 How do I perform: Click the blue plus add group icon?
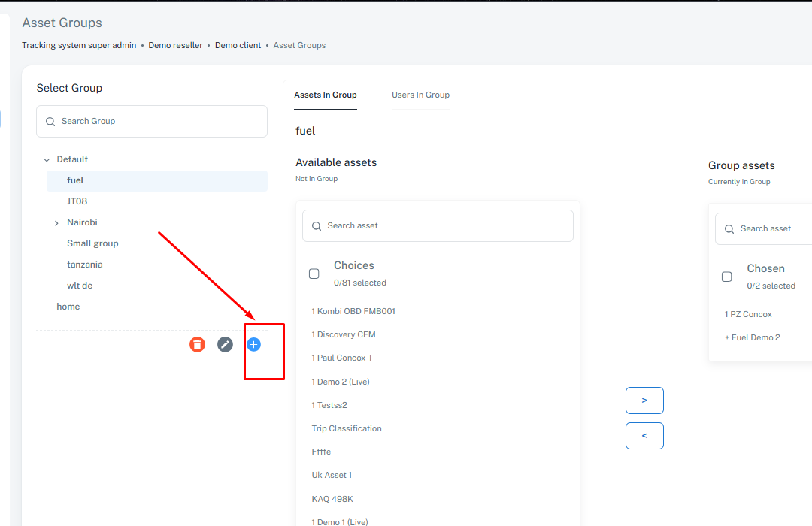pyautogui.click(x=254, y=345)
